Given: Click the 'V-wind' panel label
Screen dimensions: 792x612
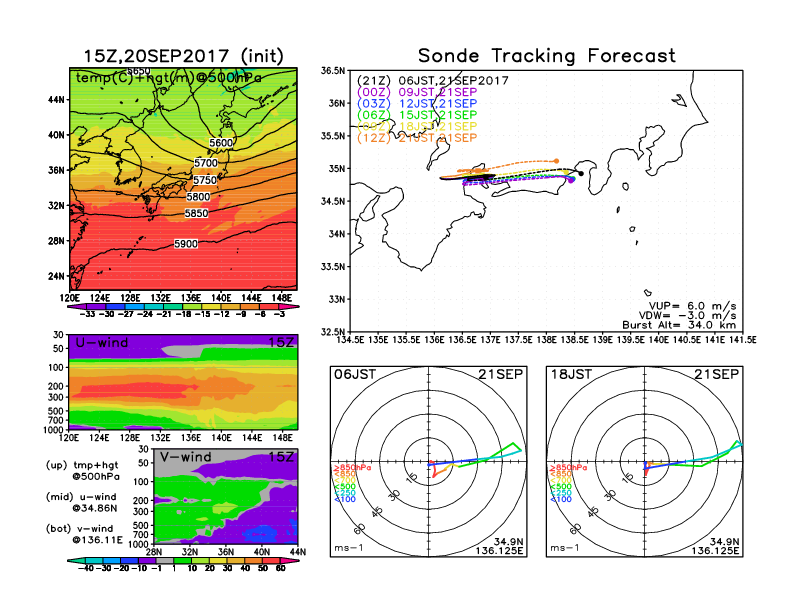Looking at the screenshot, I should click(x=185, y=456).
